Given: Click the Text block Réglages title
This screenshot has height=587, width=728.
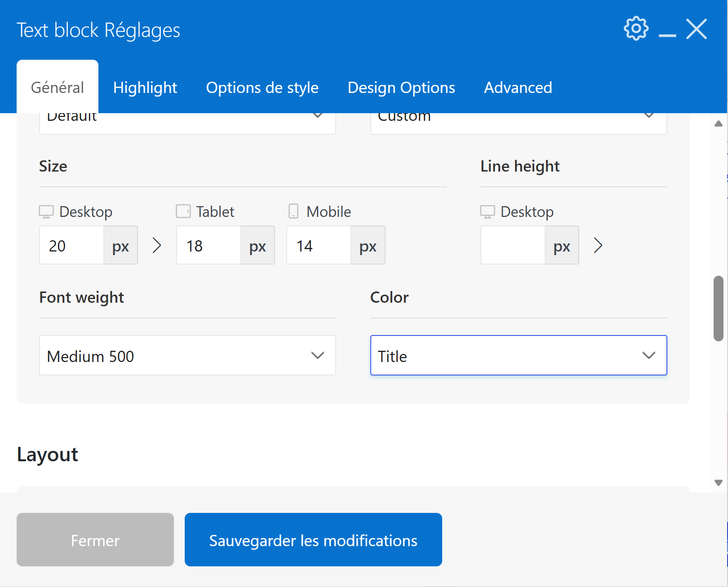Looking at the screenshot, I should coord(98,31).
